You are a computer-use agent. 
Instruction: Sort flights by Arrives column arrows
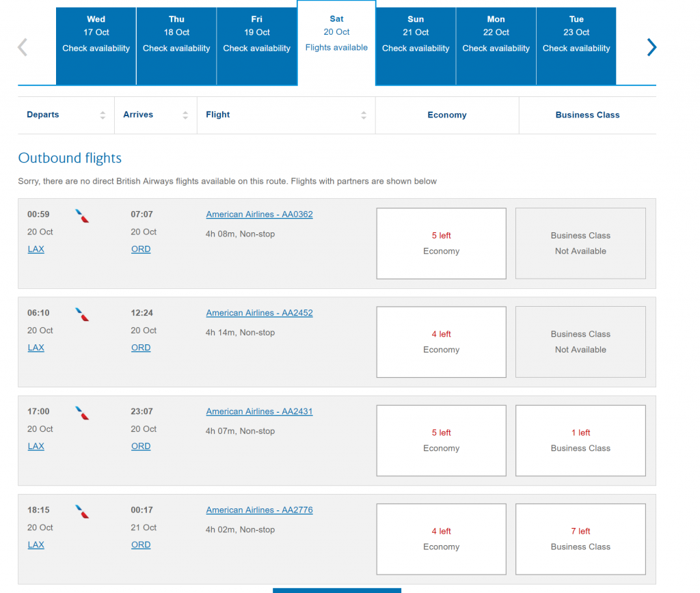185,115
